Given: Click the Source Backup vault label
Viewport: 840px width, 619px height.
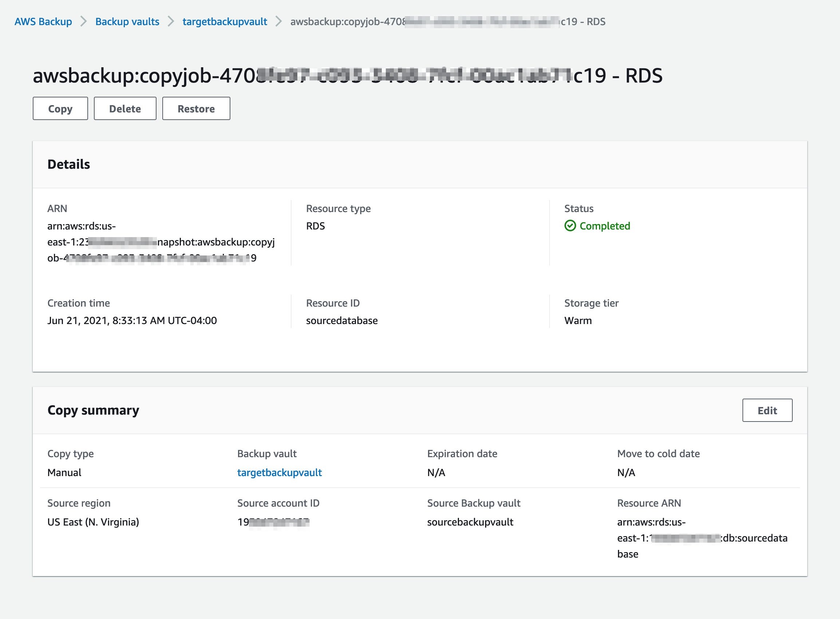Looking at the screenshot, I should 474,503.
